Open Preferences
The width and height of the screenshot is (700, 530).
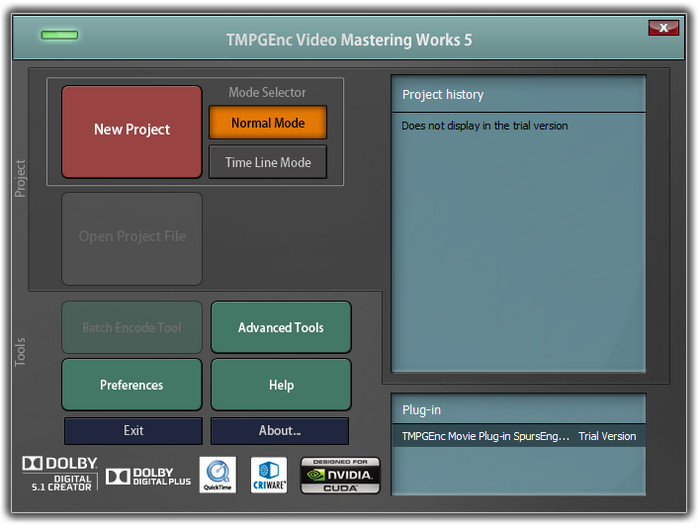pyautogui.click(x=132, y=384)
